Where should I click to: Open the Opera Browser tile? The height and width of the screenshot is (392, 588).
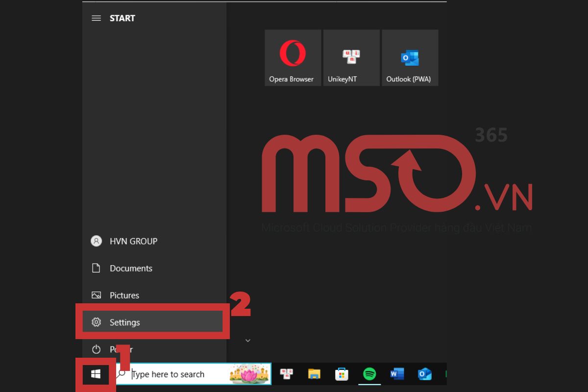[293, 58]
